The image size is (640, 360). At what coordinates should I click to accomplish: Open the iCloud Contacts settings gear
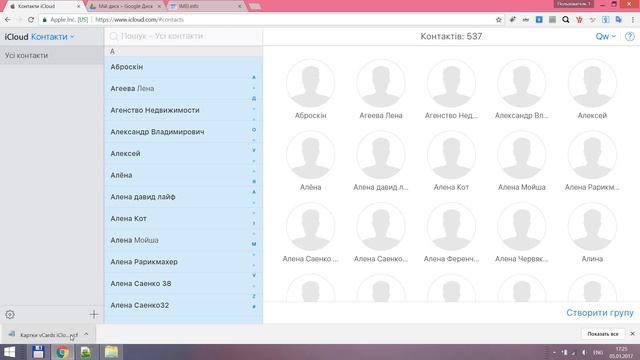point(10,314)
